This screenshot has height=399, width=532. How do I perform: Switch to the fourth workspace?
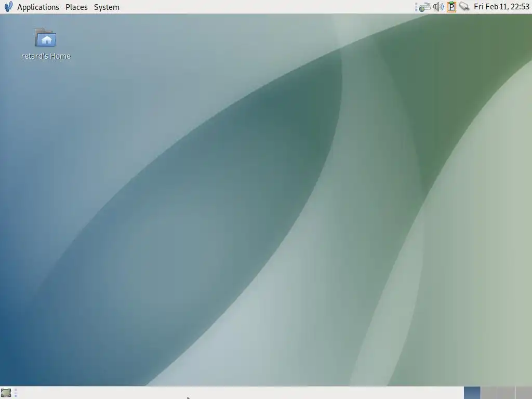(524, 393)
